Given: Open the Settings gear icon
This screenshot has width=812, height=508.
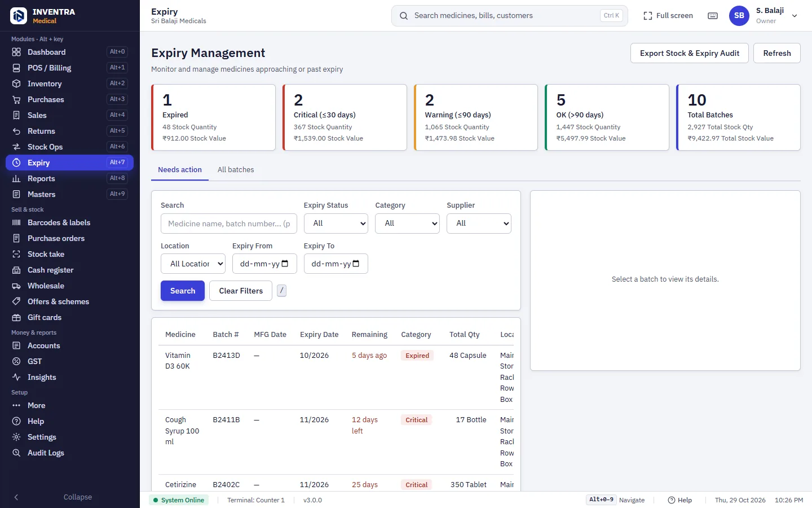Looking at the screenshot, I should tap(16, 437).
